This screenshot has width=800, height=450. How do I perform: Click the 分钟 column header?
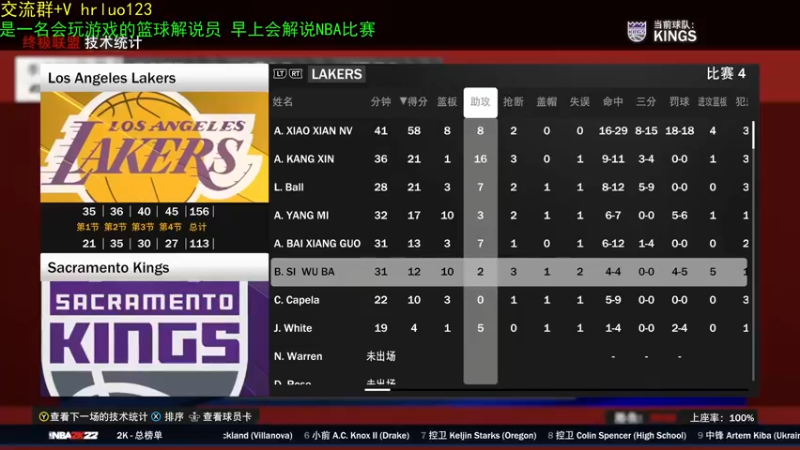click(x=381, y=102)
